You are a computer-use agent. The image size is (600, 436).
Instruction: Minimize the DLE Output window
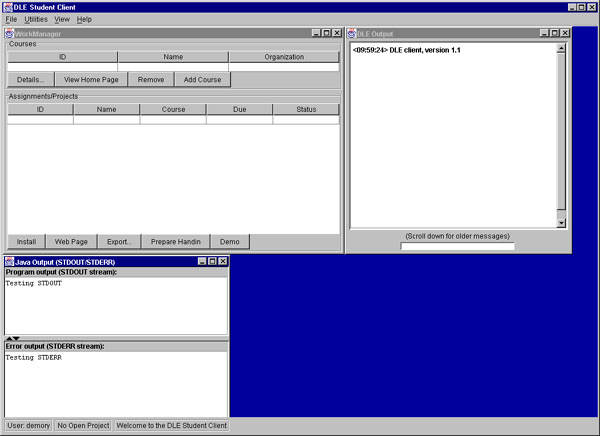[544, 33]
